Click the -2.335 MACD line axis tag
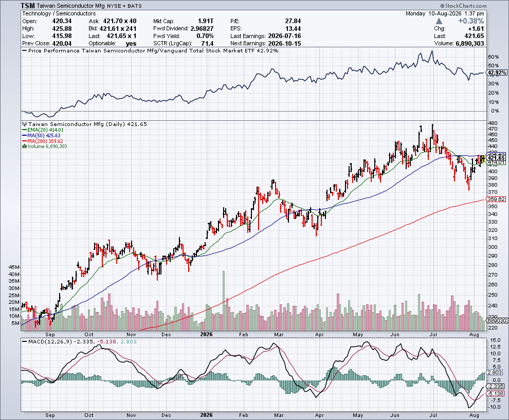This screenshot has height=420, width=509. click(x=496, y=386)
